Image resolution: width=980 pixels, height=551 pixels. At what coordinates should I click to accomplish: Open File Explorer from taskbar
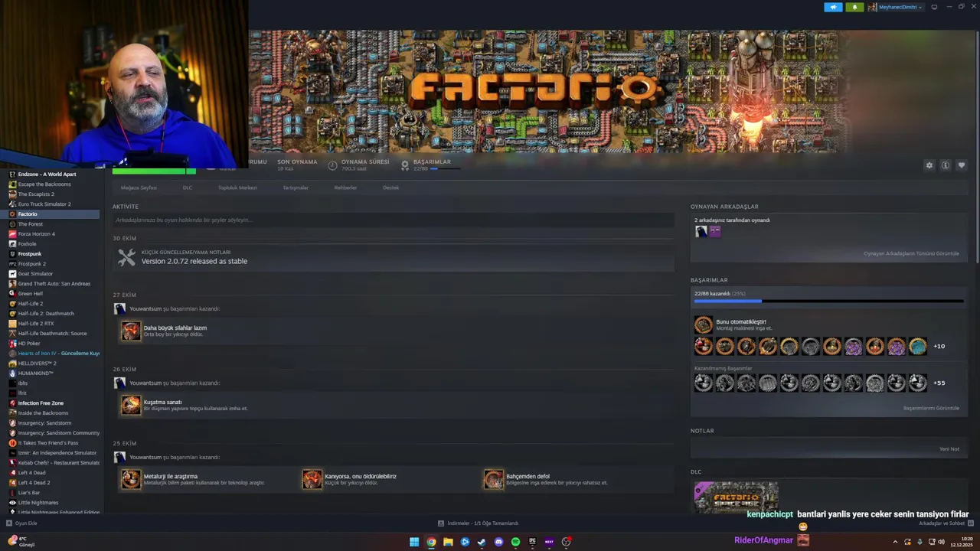(448, 542)
